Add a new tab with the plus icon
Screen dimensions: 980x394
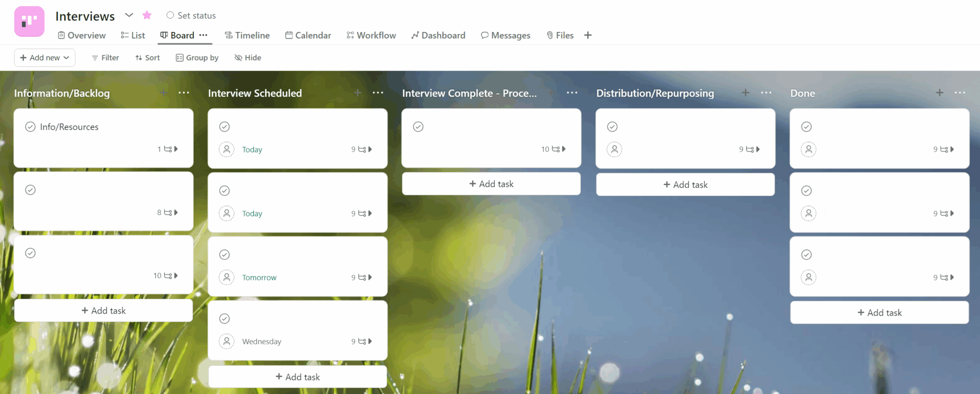tap(588, 35)
